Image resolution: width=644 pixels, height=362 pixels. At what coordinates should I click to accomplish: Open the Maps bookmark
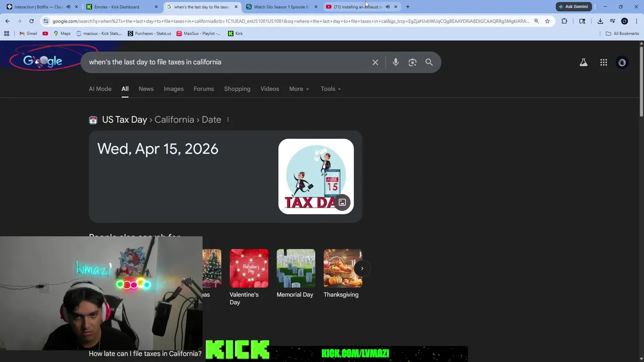(x=62, y=33)
